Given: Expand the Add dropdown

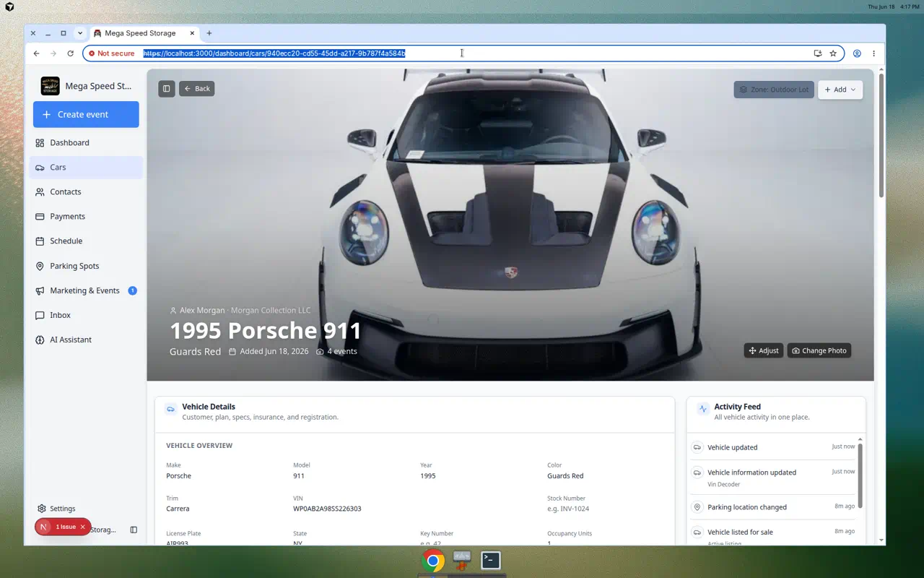Looking at the screenshot, I should pos(840,90).
